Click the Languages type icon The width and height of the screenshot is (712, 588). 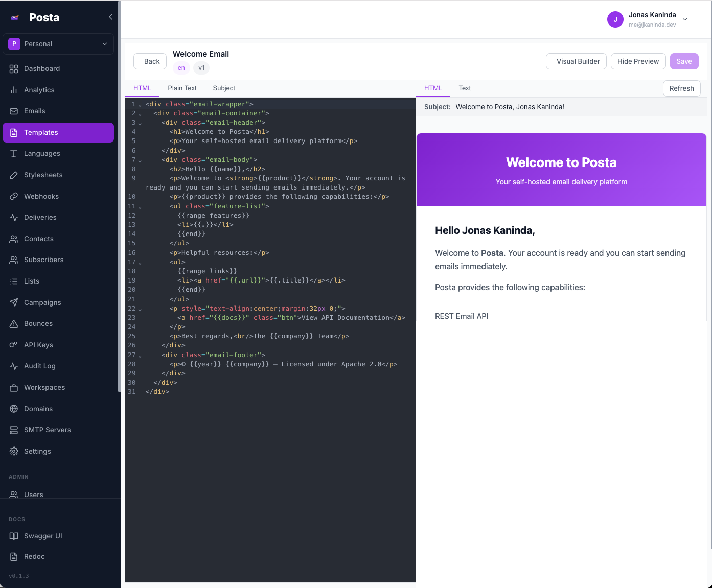(14, 154)
